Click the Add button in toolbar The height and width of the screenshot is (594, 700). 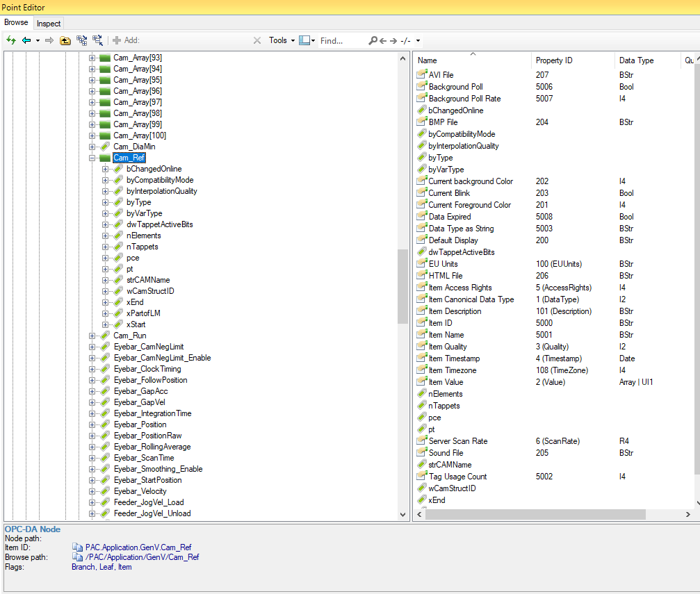(x=126, y=40)
